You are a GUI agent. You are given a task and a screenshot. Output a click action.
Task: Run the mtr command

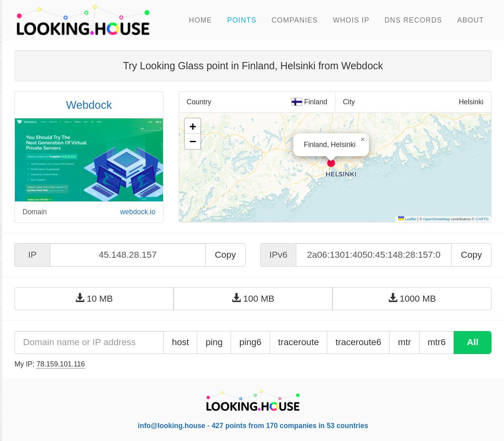[x=404, y=342]
